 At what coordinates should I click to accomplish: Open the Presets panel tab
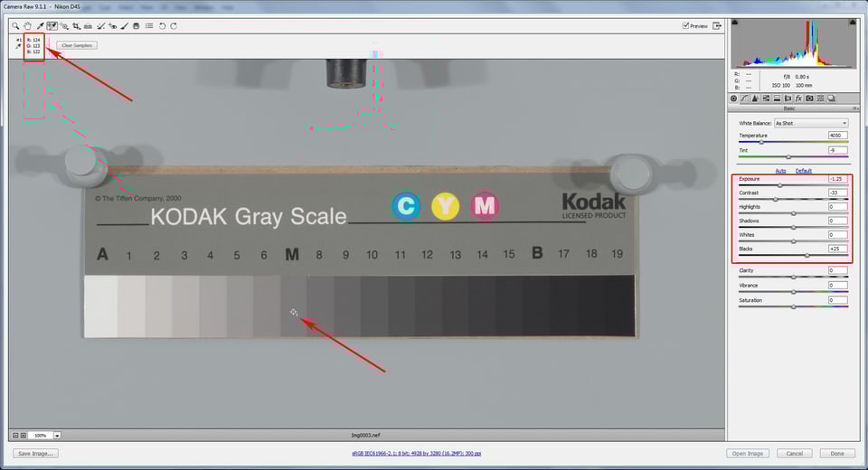[x=820, y=98]
